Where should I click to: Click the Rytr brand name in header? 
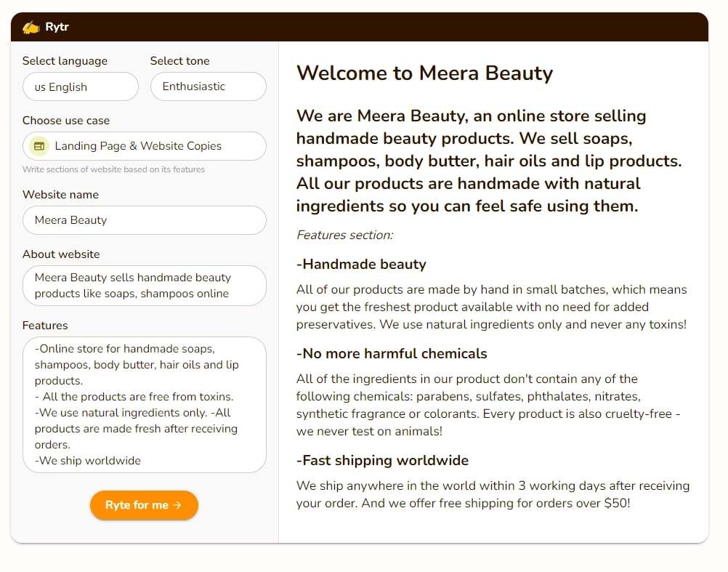(x=57, y=27)
